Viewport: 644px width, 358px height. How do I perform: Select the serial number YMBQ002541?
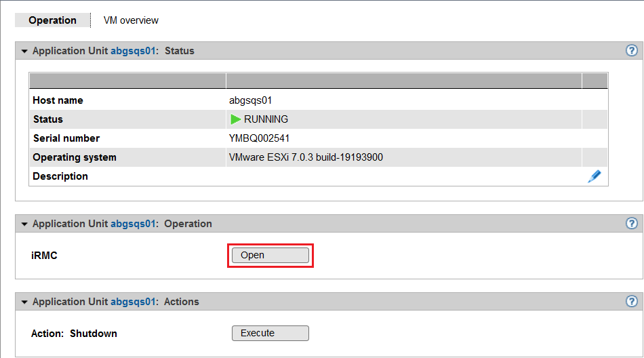tap(260, 138)
